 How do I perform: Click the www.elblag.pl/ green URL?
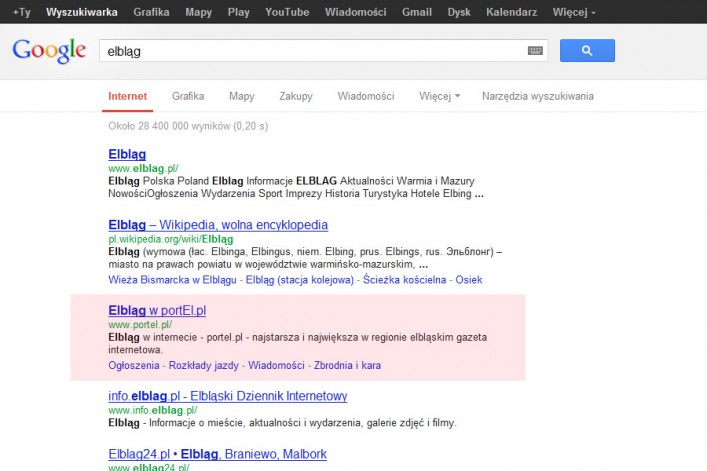143,168
